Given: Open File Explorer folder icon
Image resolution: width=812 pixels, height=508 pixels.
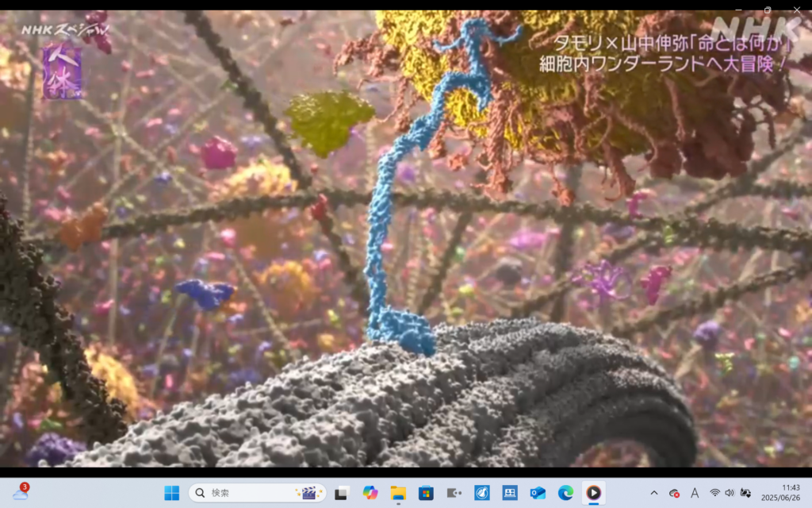Looking at the screenshot, I should (x=398, y=493).
